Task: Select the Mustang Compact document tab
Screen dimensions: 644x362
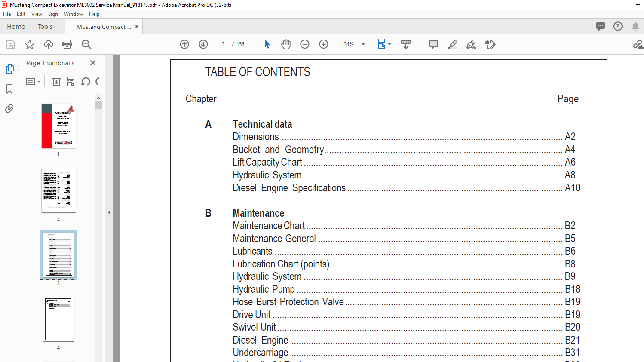Action: click(x=104, y=27)
